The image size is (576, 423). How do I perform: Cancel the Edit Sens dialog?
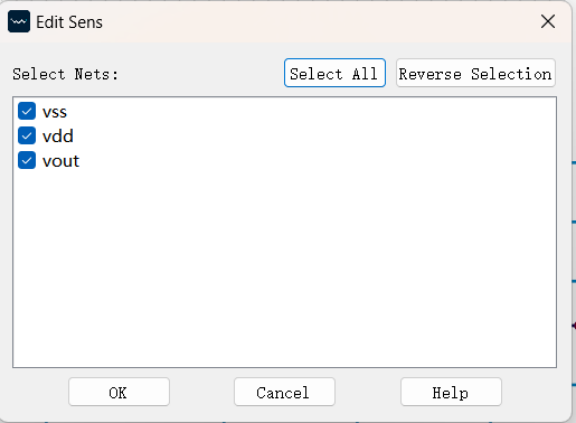click(285, 392)
